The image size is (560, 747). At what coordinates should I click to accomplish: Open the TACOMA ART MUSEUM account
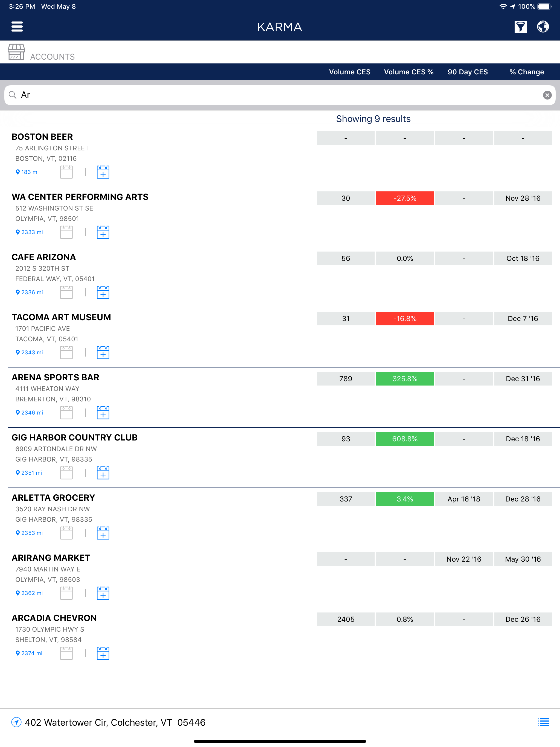click(61, 317)
